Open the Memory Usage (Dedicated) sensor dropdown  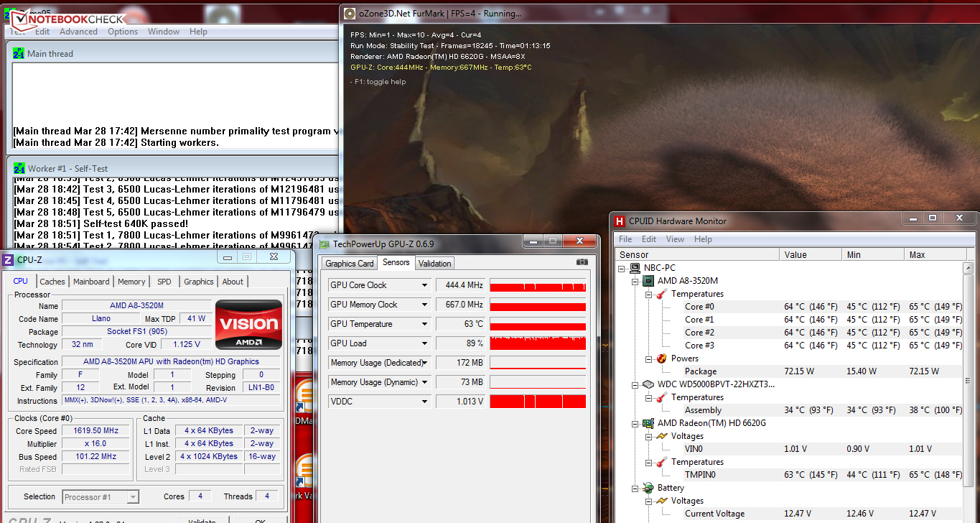point(424,363)
